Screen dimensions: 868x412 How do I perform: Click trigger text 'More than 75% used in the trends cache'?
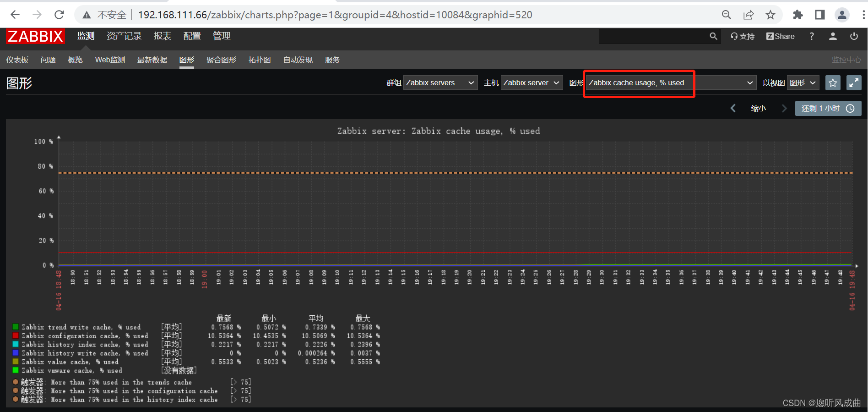coord(121,382)
